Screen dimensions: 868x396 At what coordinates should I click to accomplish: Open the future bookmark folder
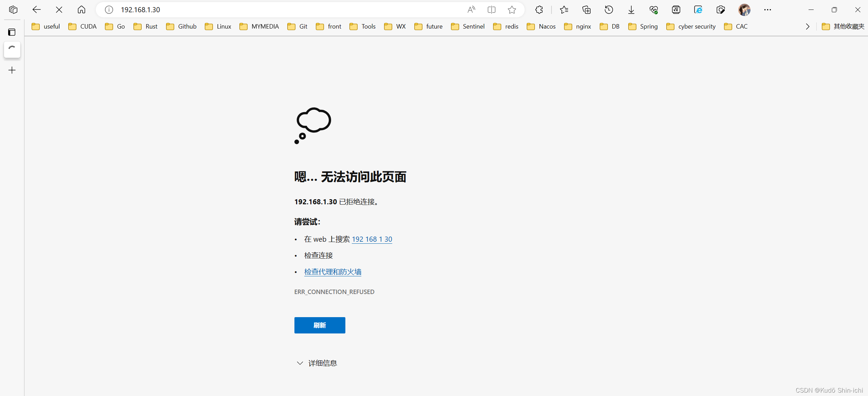point(429,27)
